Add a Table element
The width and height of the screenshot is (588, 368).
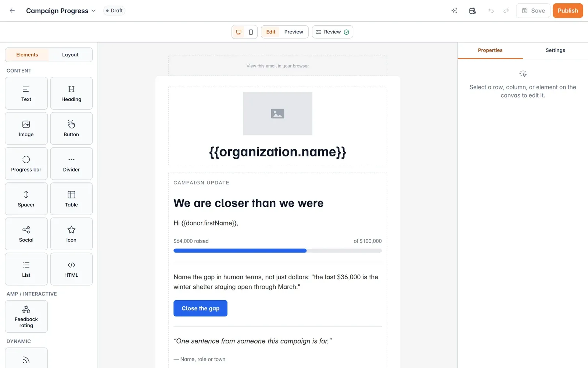point(71,199)
